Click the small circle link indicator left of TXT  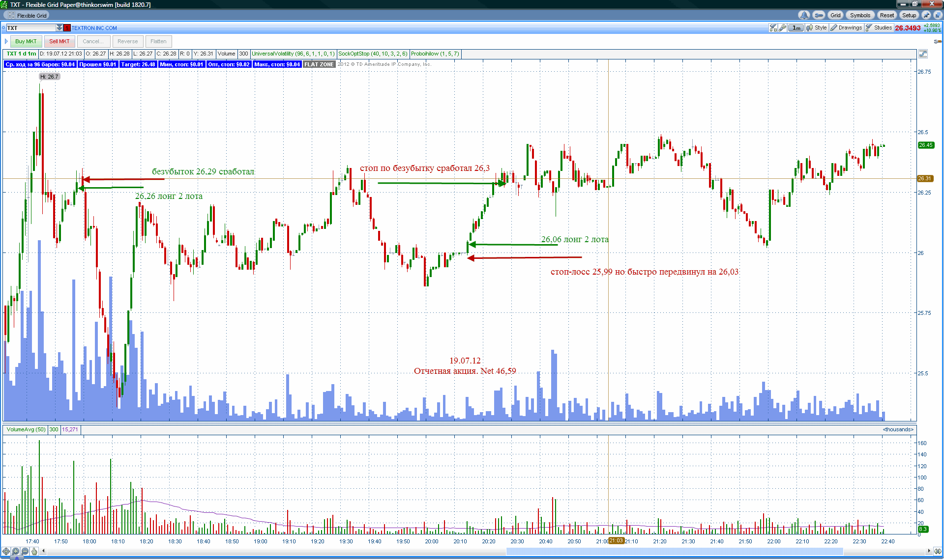click(x=3, y=28)
